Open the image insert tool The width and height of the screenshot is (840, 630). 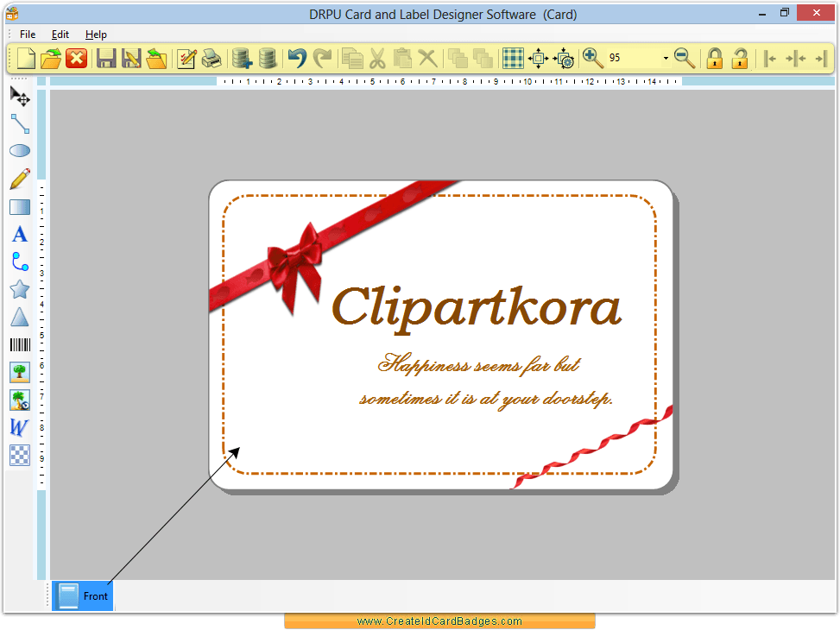tap(19, 372)
